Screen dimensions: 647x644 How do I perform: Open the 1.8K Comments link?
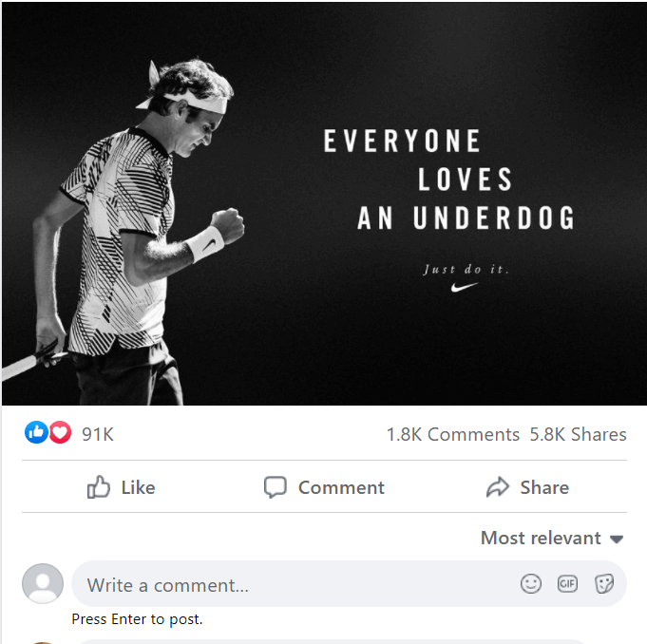point(453,434)
